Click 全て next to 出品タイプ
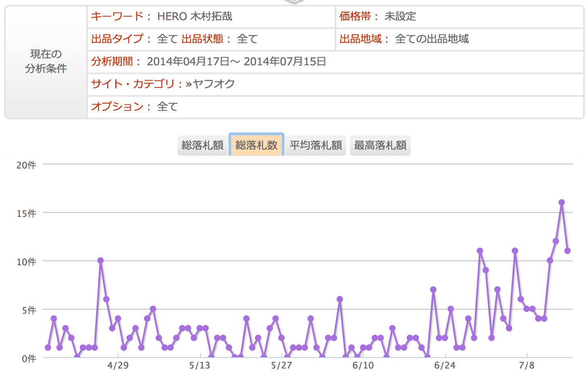Viewport: 588px width, 379px height. pyautogui.click(x=166, y=39)
